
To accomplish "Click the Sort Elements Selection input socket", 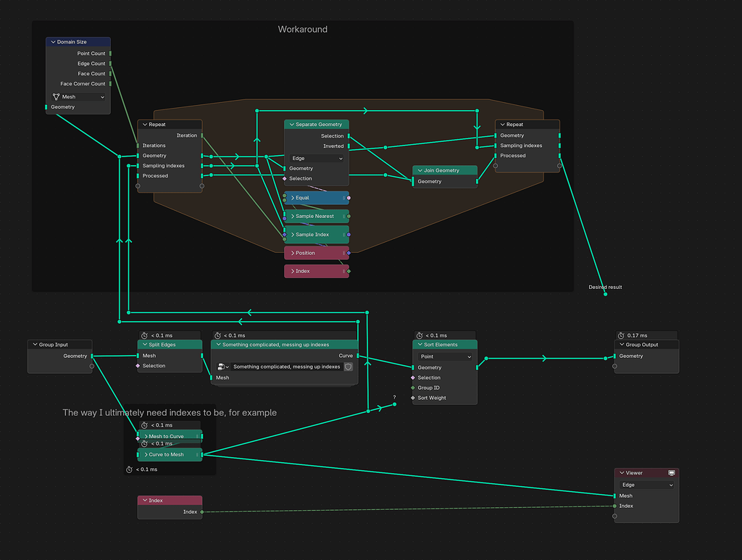I will pos(412,378).
